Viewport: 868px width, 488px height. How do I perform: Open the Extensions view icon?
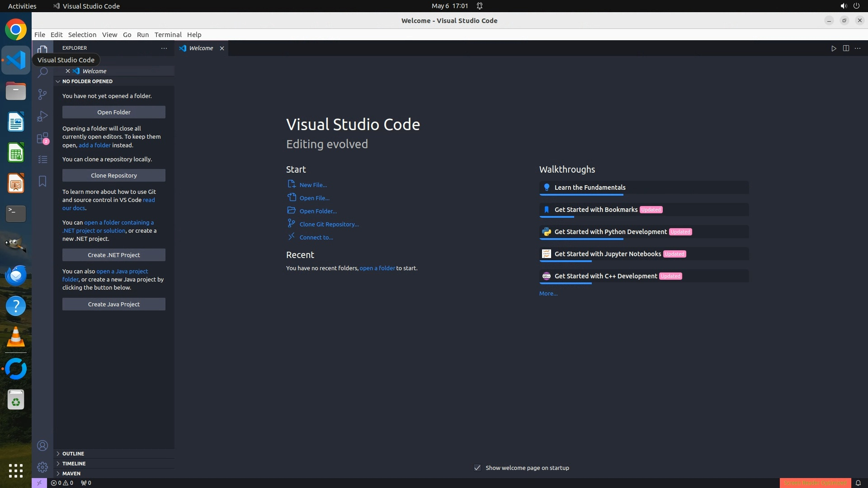coord(42,138)
